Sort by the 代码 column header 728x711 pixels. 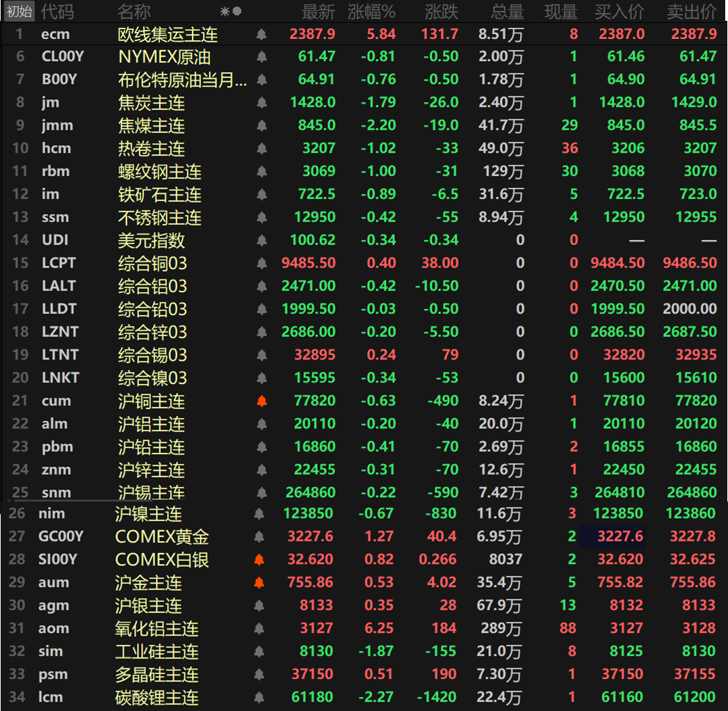[58, 12]
